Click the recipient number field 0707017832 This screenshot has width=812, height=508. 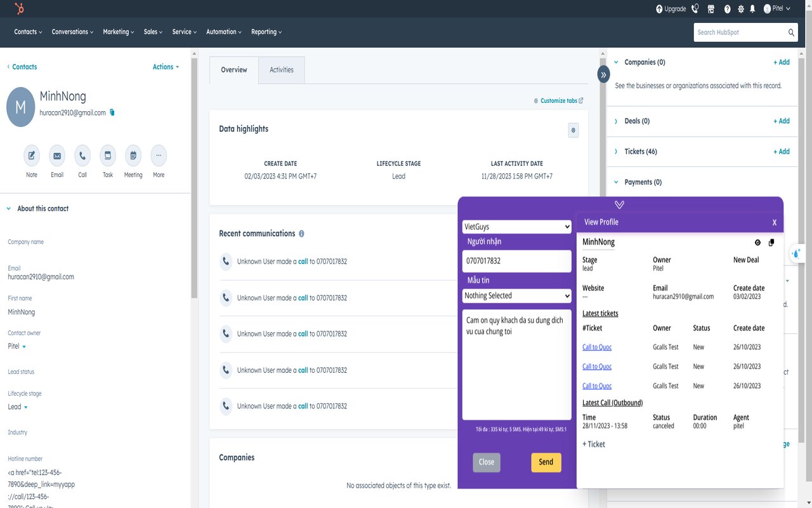(517, 261)
